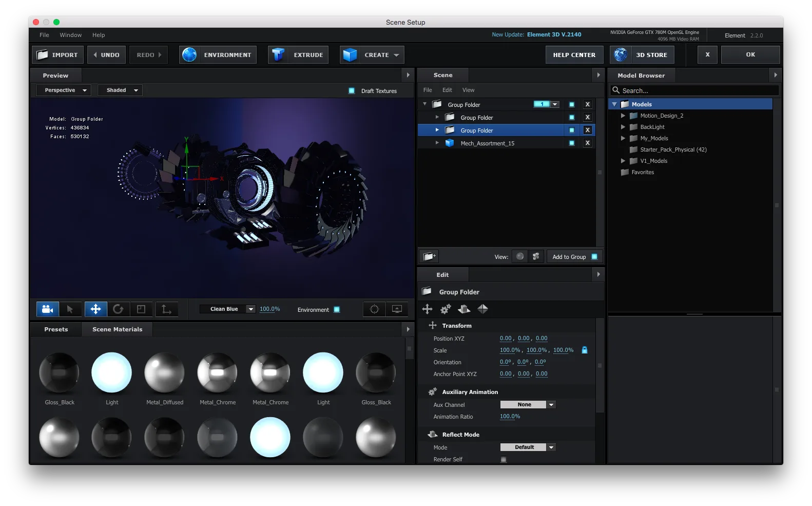The width and height of the screenshot is (812, 506).
Task: Toggle visibility of Mech_Assortment_15
Action: click(572, 143)
